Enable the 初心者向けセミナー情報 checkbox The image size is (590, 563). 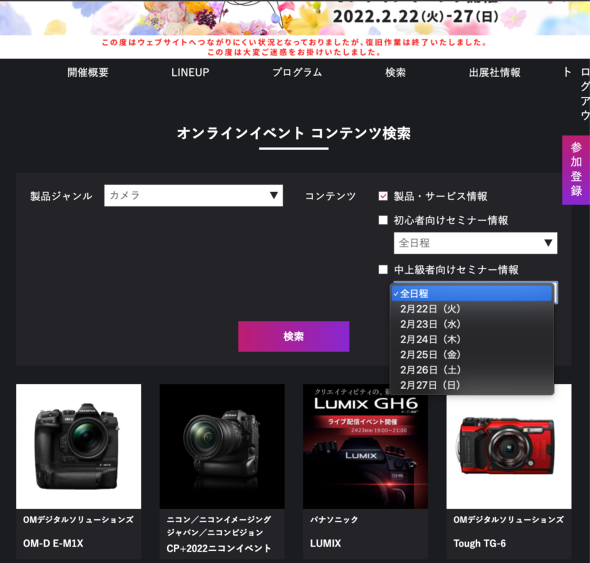(x=383, y=220)
